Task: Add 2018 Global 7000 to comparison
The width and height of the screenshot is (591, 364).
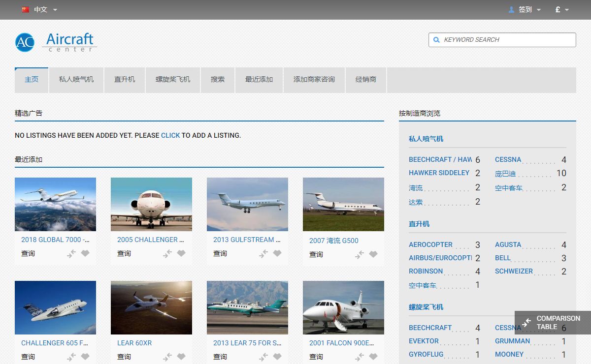Action: tap(72, 253)
